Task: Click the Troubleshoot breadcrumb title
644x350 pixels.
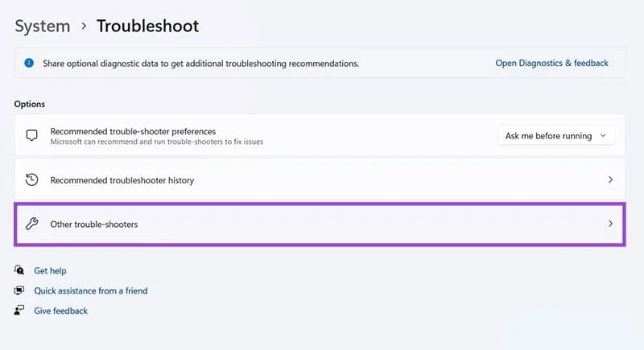Action: click(x=147, y=26)
